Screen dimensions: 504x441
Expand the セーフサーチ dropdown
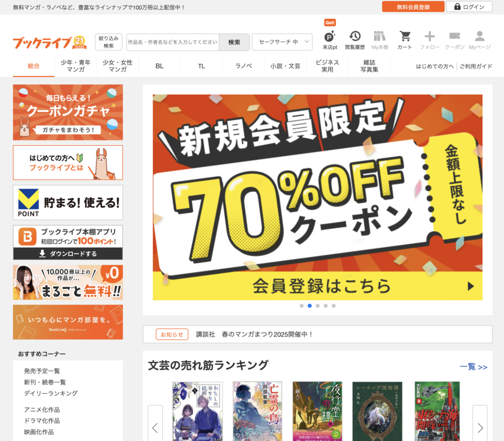[282, 42]
